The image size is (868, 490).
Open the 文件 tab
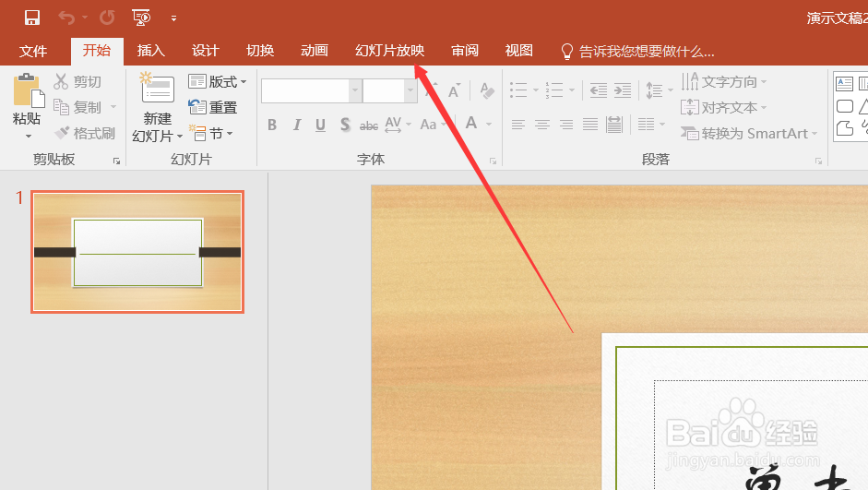click(x=32, y=52)
